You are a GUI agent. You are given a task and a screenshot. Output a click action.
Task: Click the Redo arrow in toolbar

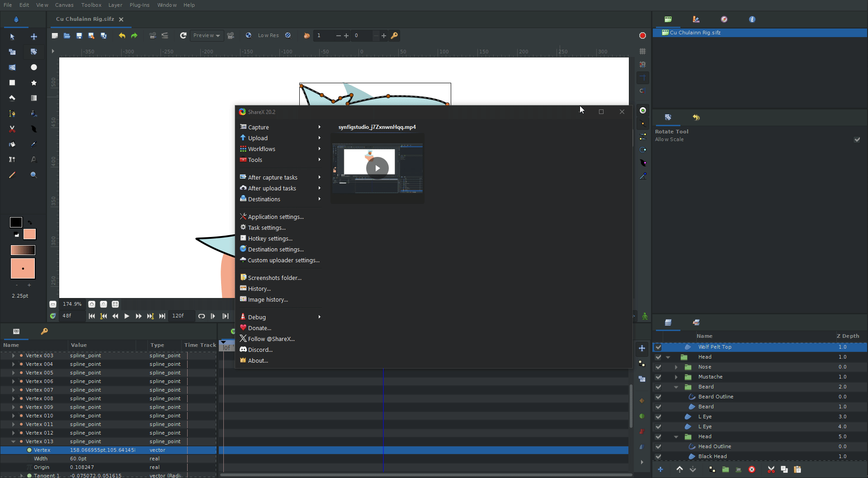(x=134, y=36)
